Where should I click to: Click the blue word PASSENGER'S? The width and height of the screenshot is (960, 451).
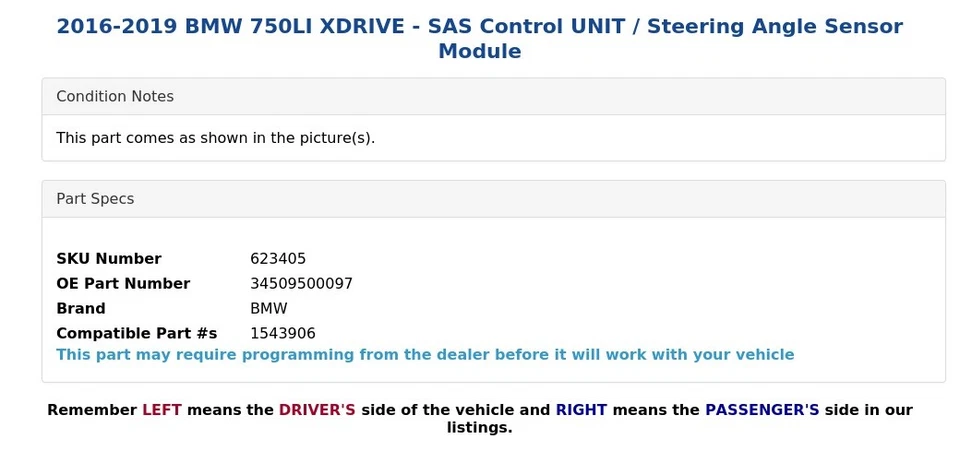point(762,410)
